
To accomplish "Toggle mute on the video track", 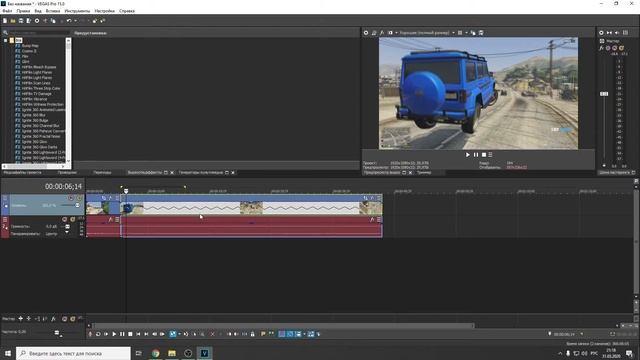I will point(71,198).
